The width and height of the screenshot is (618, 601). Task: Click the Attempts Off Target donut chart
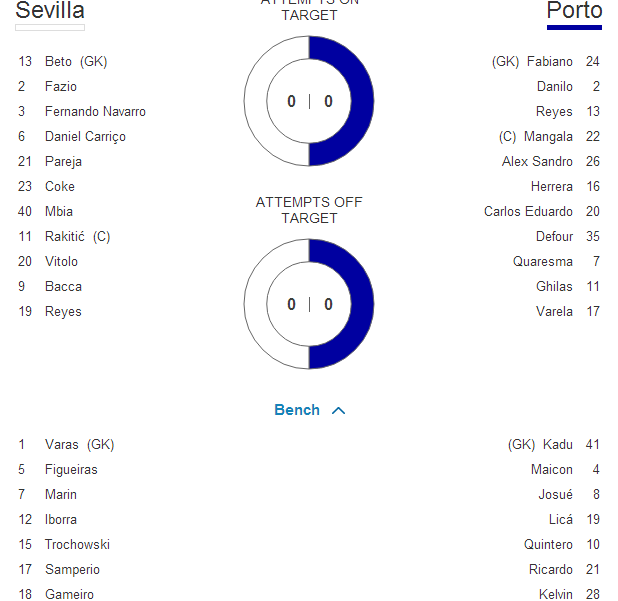click(309, 304)
